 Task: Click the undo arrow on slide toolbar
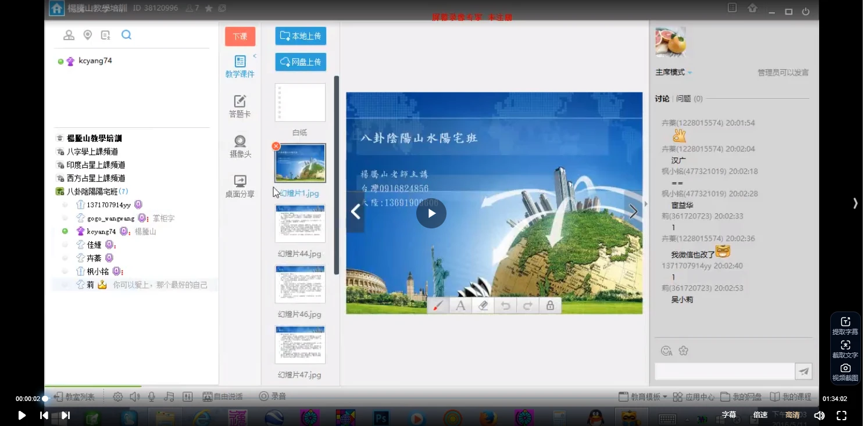coord(505,305)
